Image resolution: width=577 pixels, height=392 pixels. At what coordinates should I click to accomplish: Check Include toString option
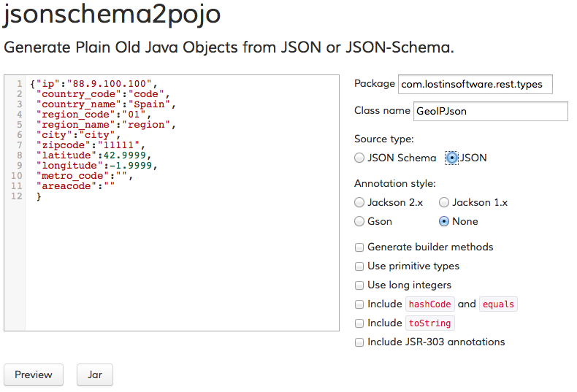click(x=359, y=323)
